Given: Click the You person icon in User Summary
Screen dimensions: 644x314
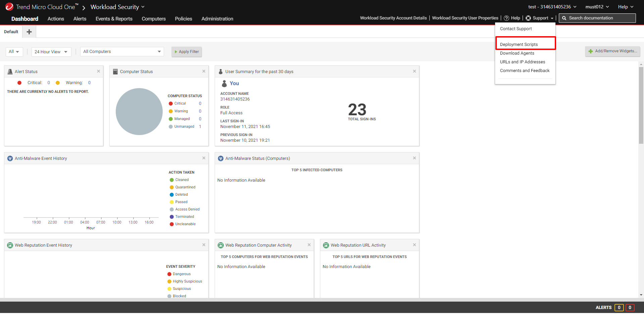Looking at the screenshot, I should (224, 83).
